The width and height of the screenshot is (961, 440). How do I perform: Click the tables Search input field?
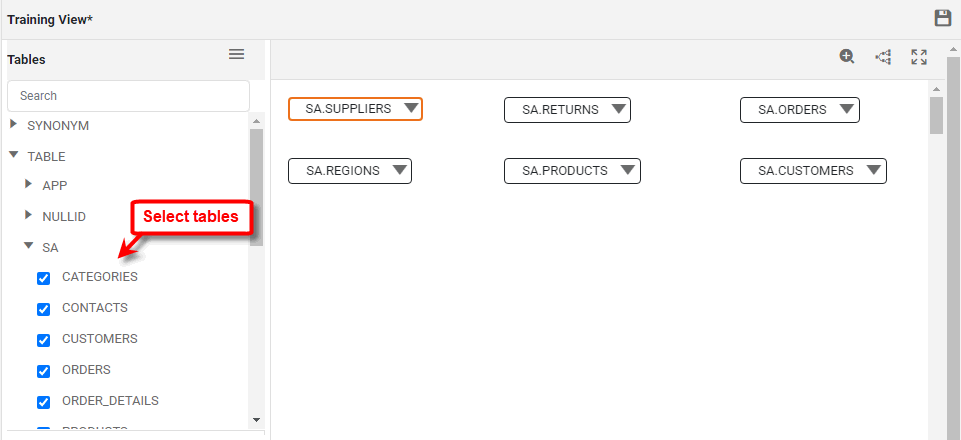click(128, 96)
